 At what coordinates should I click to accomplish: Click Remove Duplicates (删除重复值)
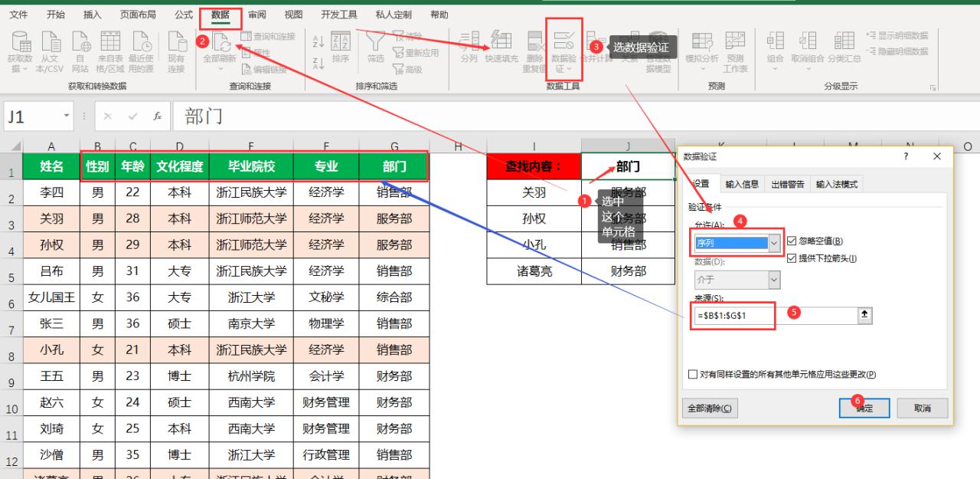point(534,52)
